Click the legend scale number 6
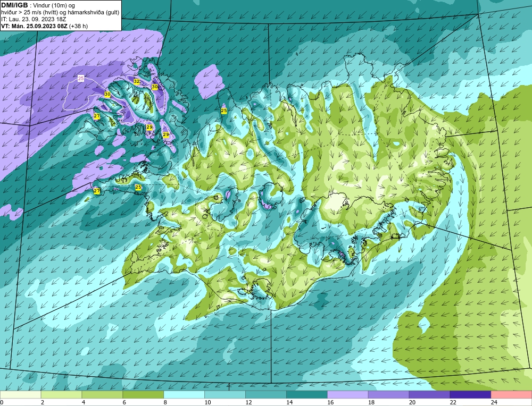Image resolution: width=532 pixels, height=406 pixels. 124,402
